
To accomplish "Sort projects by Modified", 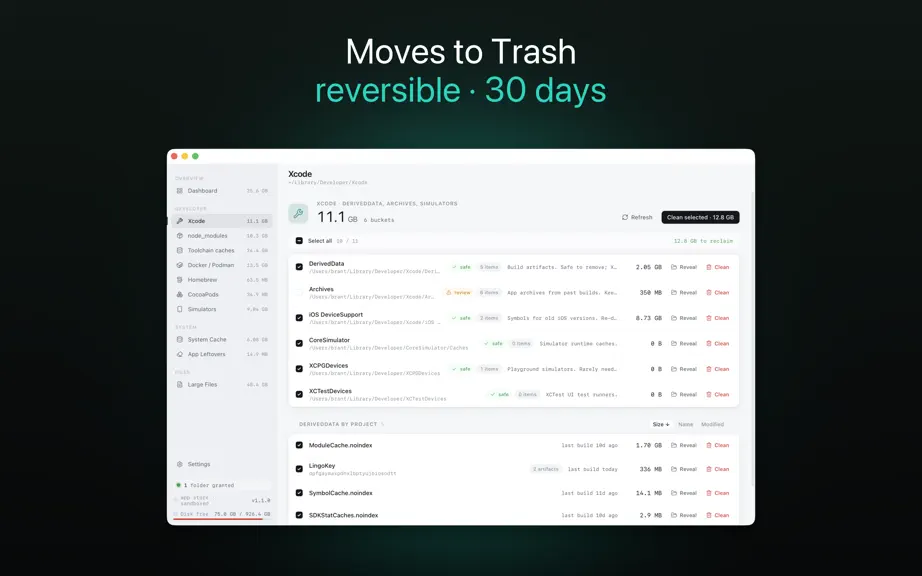I will tap(713, 424).
